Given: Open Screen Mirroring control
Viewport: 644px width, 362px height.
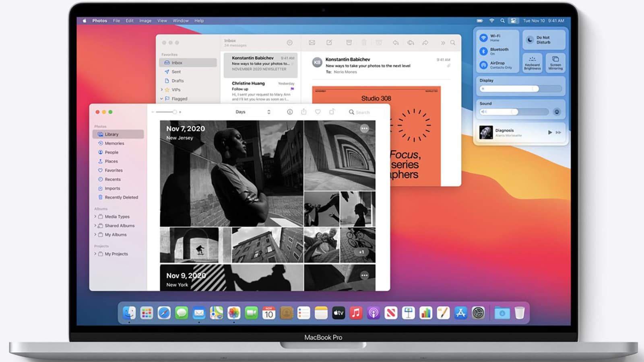Looking at the screenshot, I should click(x=555, y=63).
